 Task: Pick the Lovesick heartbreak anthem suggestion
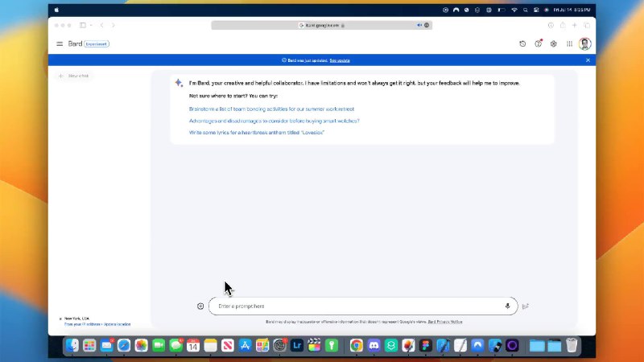pos(257,132)
